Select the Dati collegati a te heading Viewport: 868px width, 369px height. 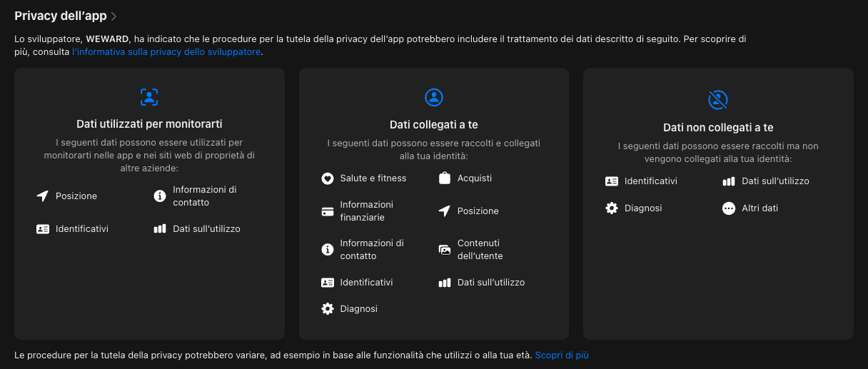click(x=433, y=125)
